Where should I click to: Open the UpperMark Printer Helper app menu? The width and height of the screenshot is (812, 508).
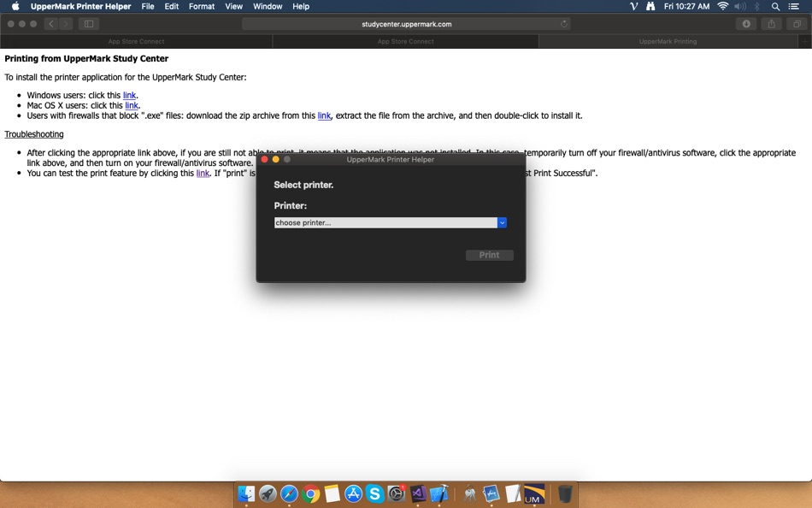tap(81, 6)
